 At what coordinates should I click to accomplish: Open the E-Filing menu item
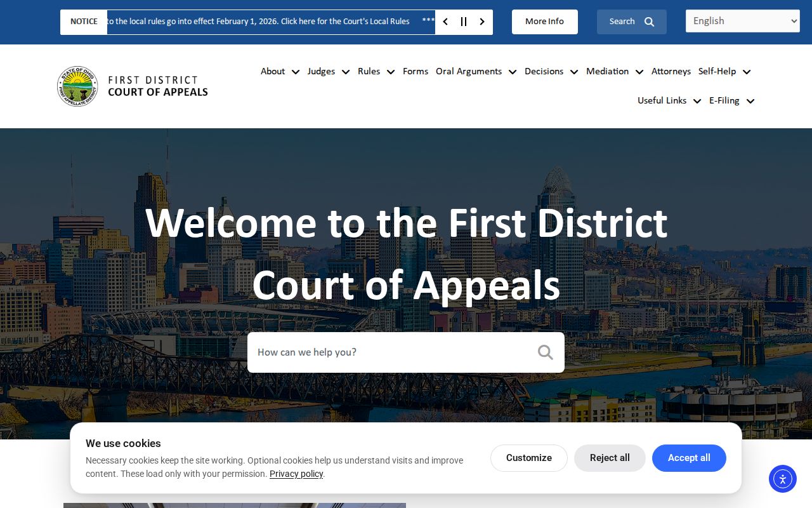[724, 100]
